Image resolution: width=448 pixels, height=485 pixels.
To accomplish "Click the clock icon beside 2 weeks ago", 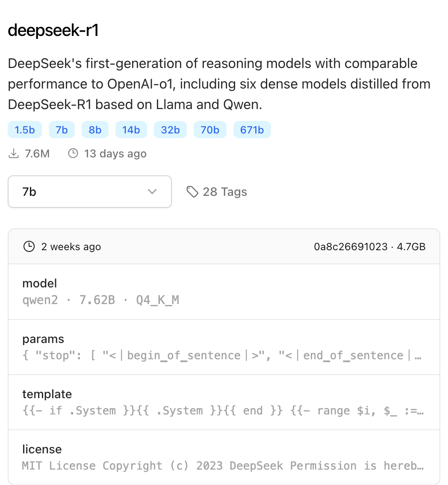I will (x=29, y=246).
